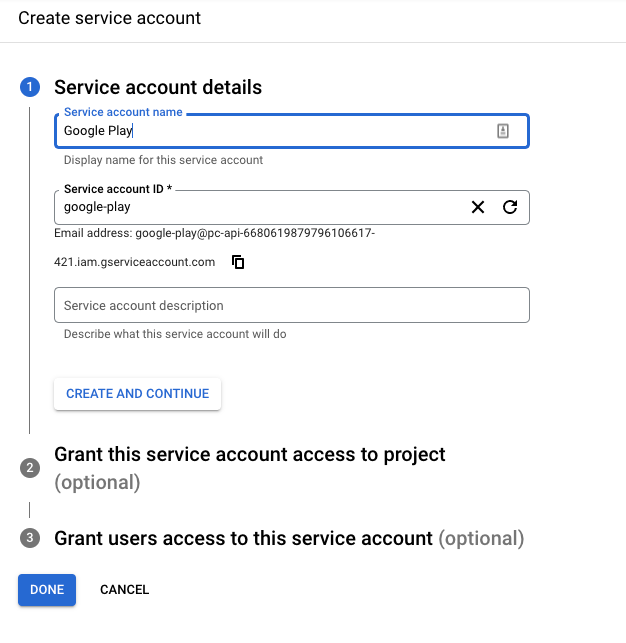Copy the service account email address
Screen dimensions: 626x643
pos(238,262)
